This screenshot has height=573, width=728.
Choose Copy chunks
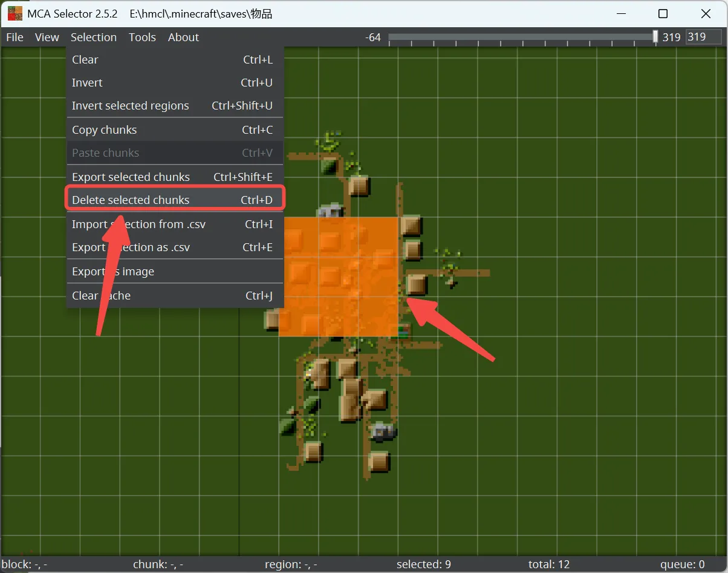click(175, 129)
